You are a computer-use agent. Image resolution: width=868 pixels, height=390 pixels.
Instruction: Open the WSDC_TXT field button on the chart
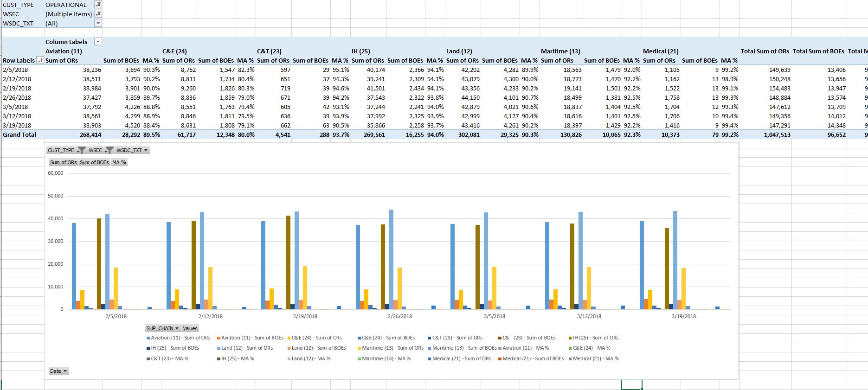[132, 150]
